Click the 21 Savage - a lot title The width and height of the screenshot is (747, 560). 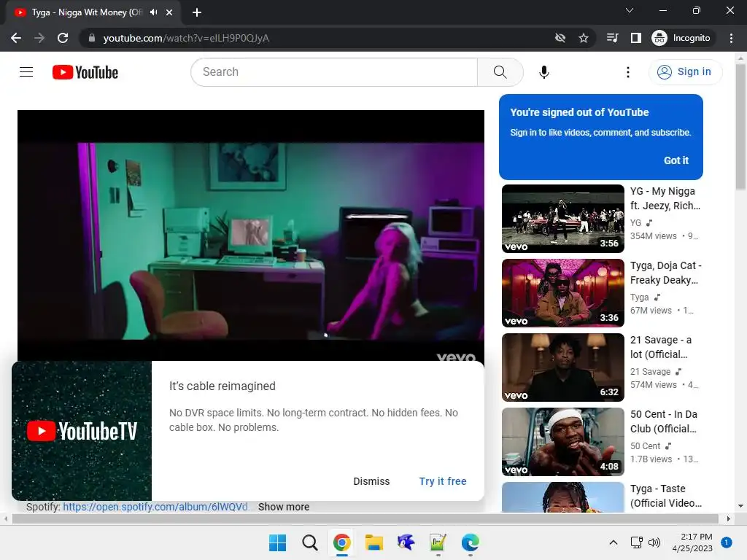[x=661, y=347]
